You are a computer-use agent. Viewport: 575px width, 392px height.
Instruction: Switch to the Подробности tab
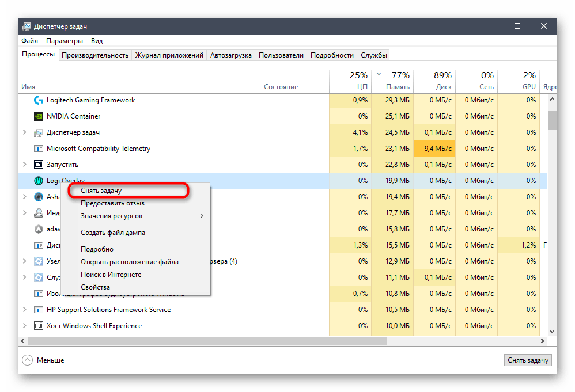(x=332, y=55)
